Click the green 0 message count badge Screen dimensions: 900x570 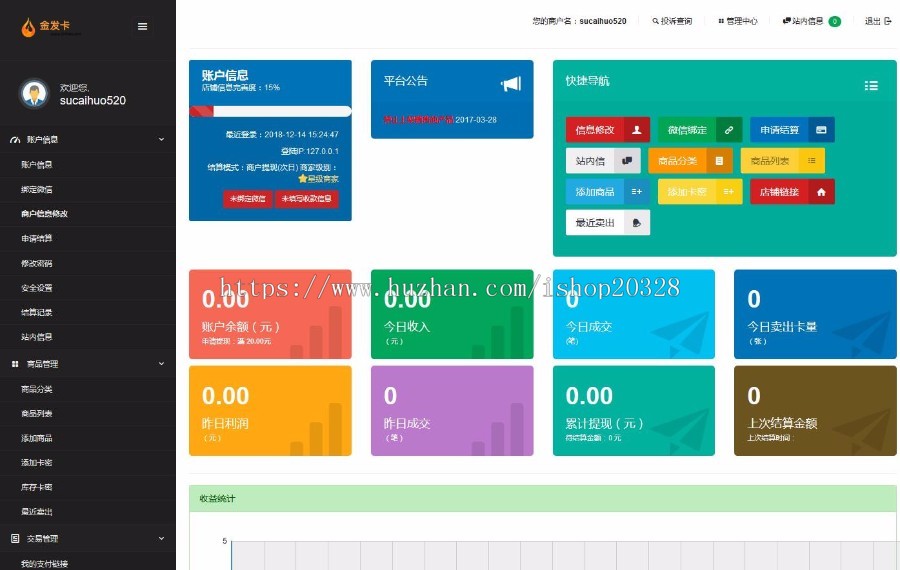835,22
